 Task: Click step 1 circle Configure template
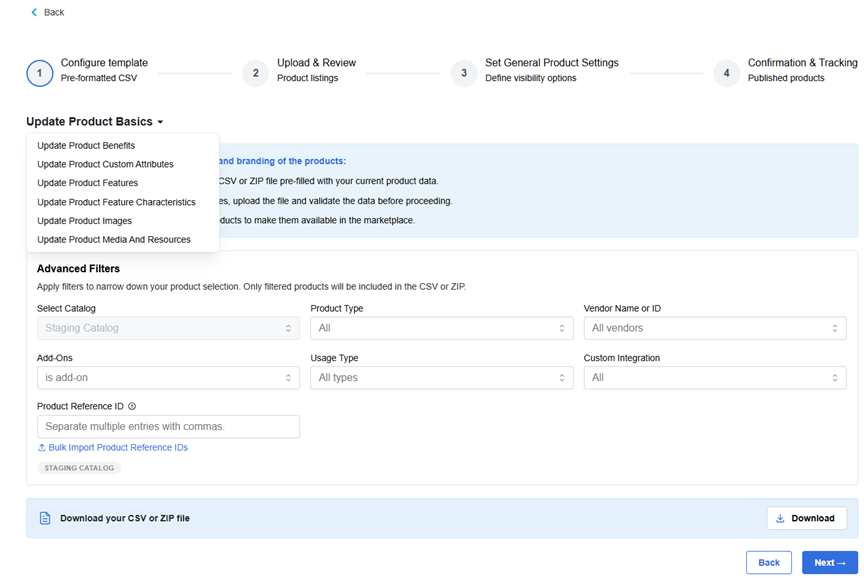[40, 73]
